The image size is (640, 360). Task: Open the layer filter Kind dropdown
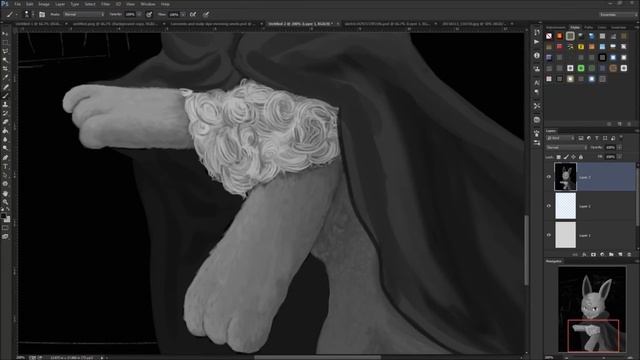[560, 138]
